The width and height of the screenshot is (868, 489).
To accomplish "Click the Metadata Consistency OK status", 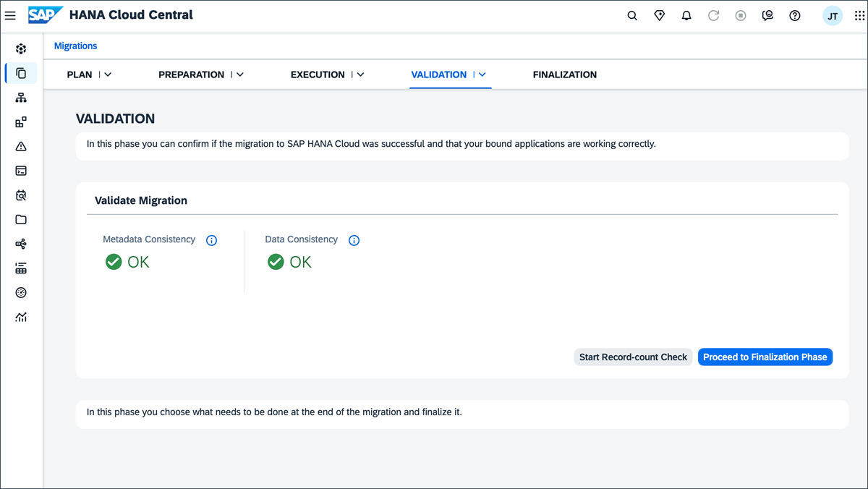I will coord(127,262).
